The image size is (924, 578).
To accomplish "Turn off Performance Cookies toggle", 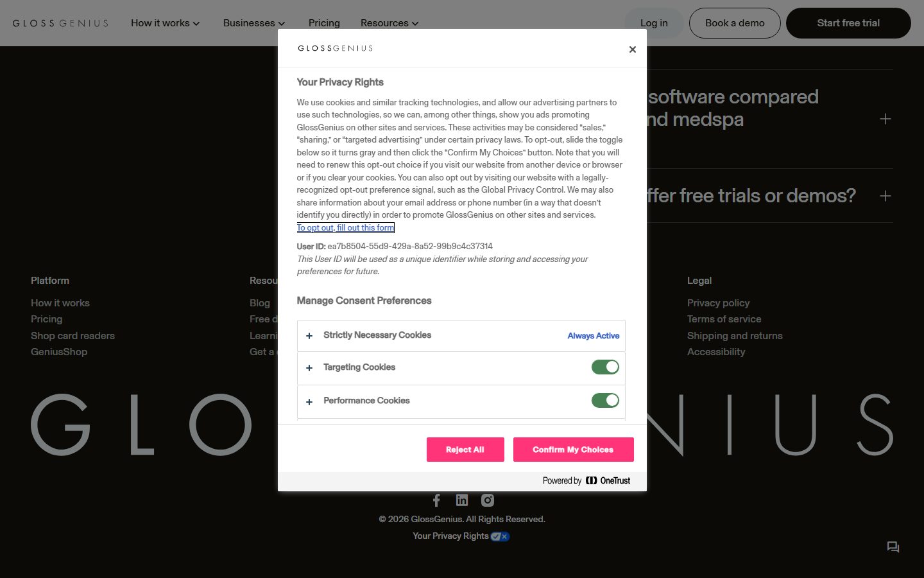I will (605, 400).
